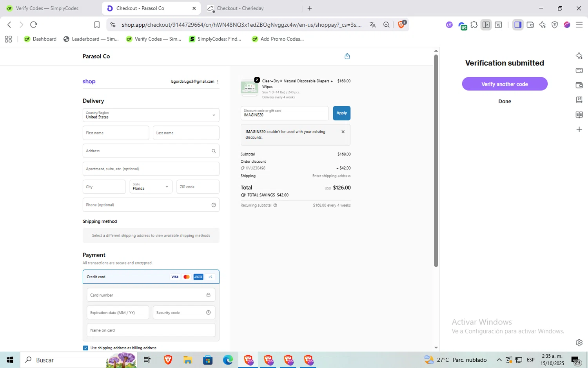Open Brave Wallet toolbar icon
The width and height of the screenshot is (588, 368).
click(530, 25)
